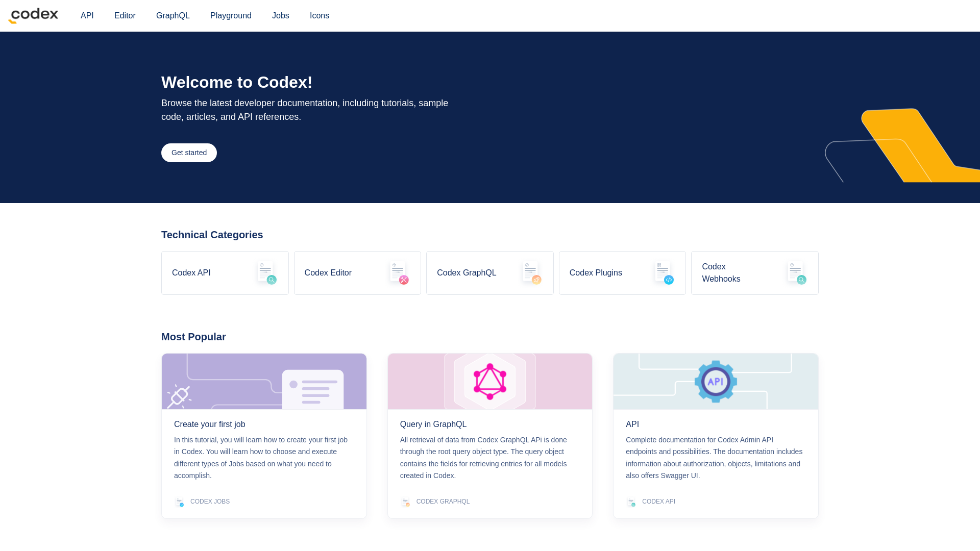
Task: Open the Codex GraphQL category card
Action: point(490,273)
